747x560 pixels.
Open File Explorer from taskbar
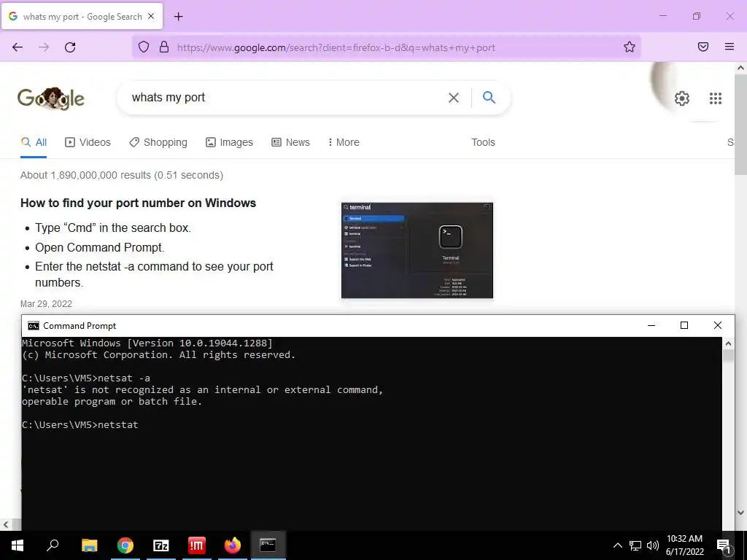[89, 545]
